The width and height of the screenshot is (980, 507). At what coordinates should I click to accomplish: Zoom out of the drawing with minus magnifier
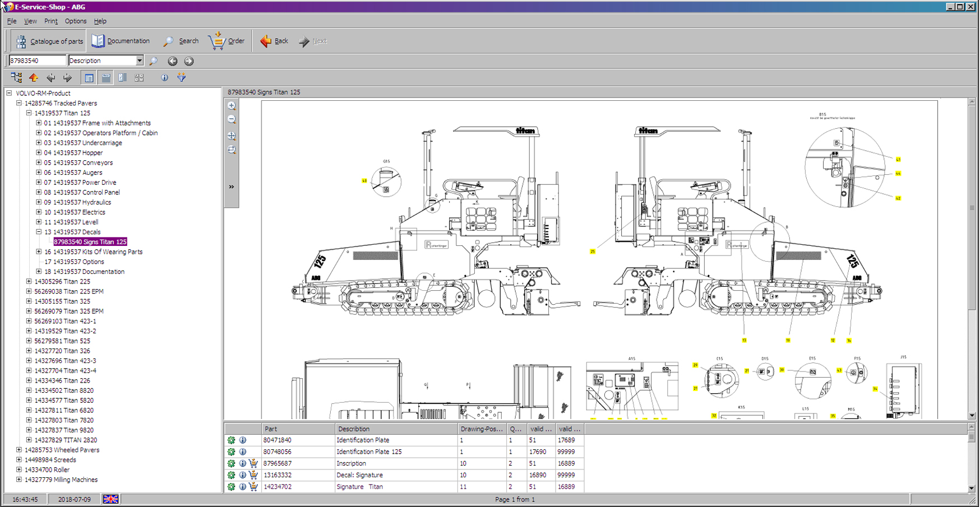click(x=232, y=119)
